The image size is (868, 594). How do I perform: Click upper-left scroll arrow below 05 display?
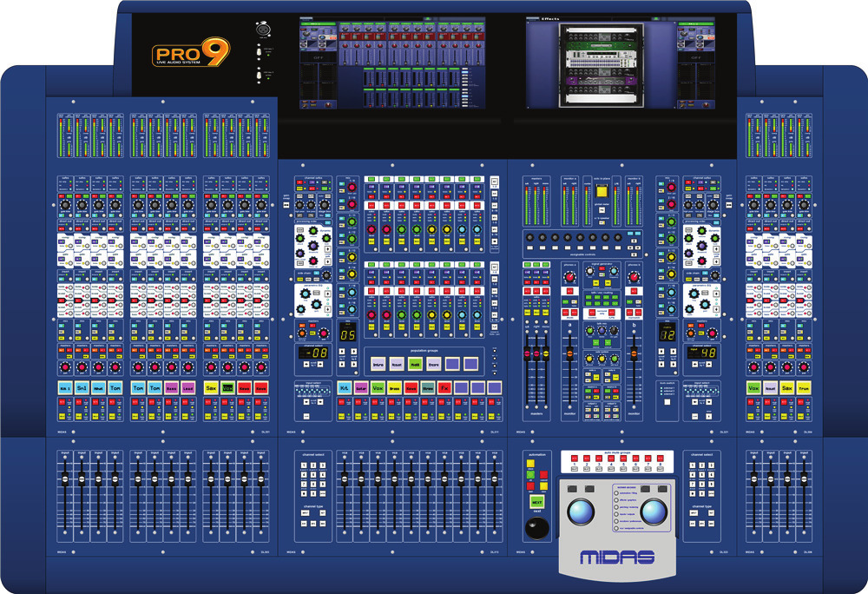point(342,351)
